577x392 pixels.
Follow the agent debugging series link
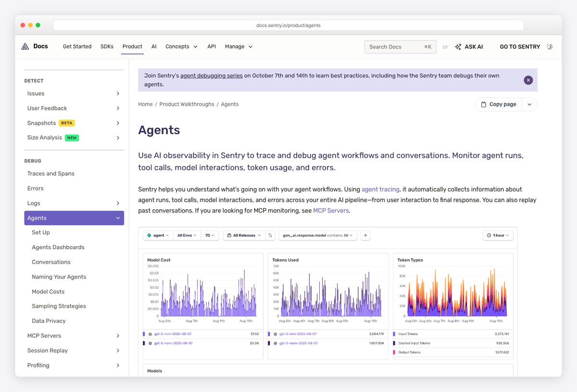tap(212, 76)
